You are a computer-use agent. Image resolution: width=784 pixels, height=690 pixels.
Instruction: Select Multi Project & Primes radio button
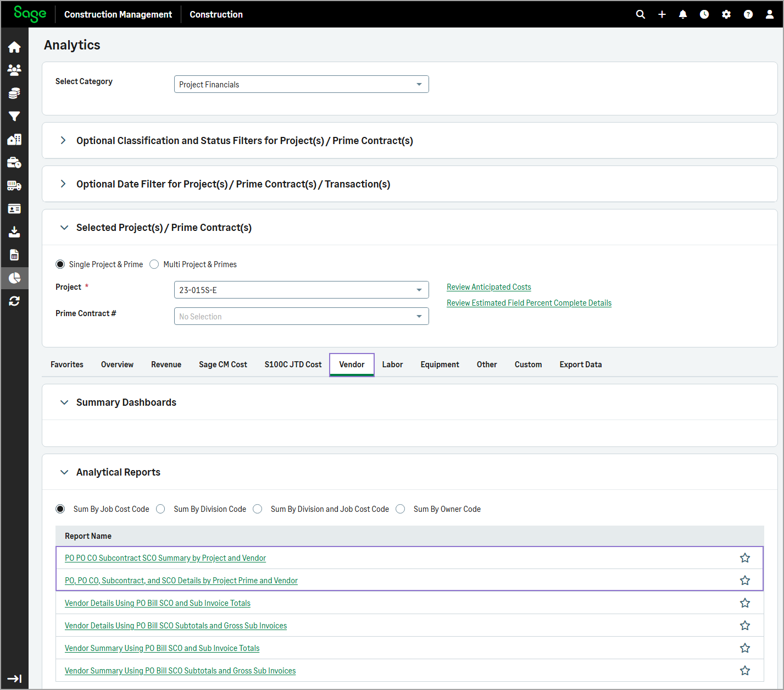coord(154,264)
